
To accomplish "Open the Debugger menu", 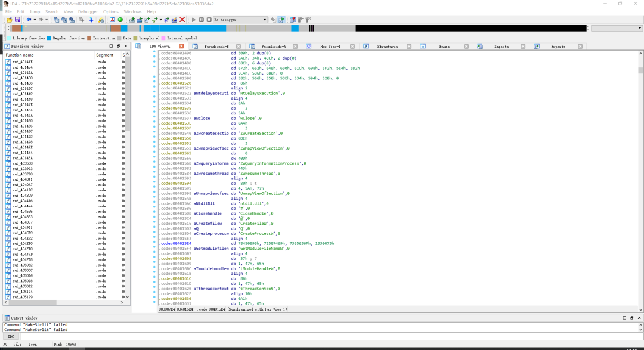I will pyautogui.click(x=88, y=11).
